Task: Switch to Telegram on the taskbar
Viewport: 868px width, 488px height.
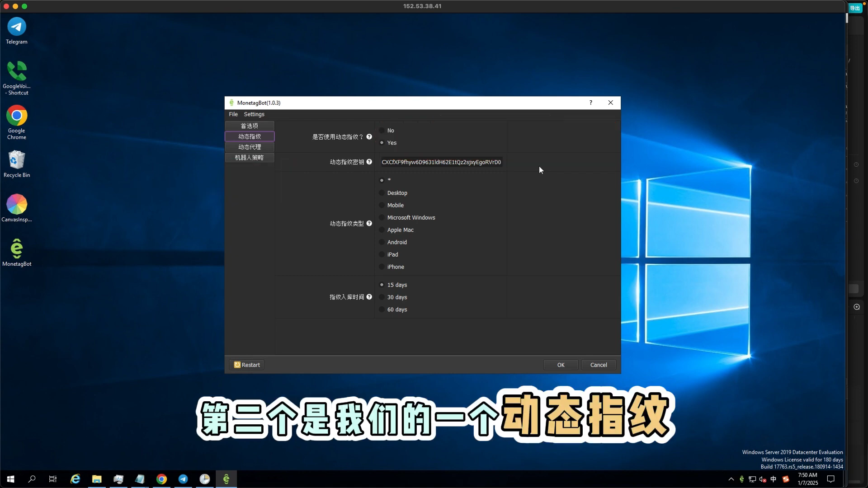Action: coord(183,479)
